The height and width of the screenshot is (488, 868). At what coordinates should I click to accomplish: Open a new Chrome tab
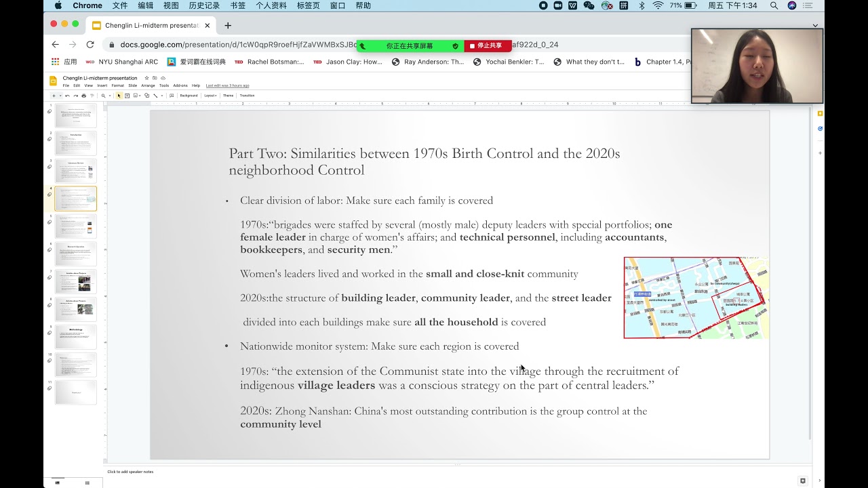228,26
